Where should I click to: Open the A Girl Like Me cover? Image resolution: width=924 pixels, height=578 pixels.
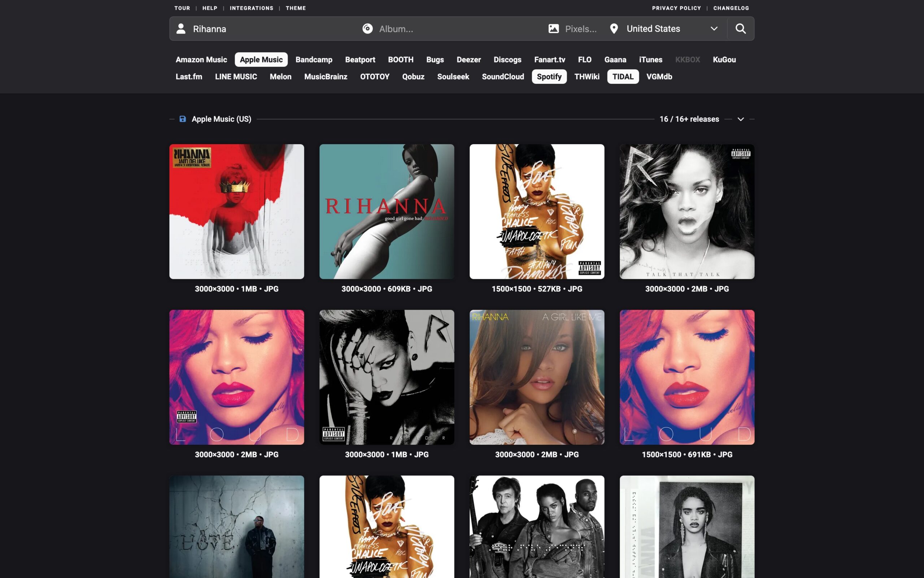tap(537, 377)
